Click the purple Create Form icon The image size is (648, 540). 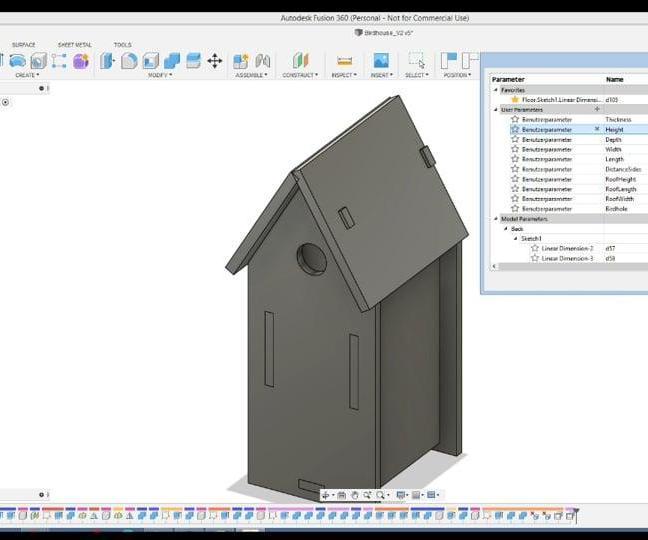point(81,61)
